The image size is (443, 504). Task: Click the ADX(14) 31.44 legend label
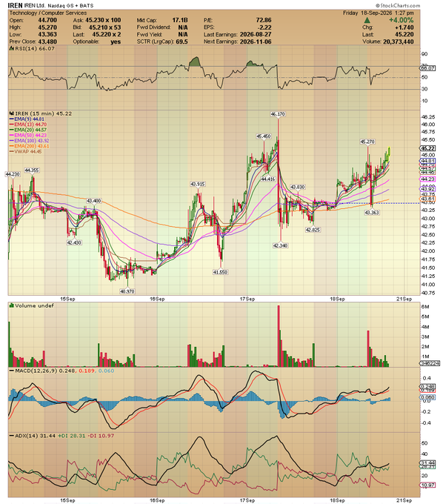click(35, 436)
